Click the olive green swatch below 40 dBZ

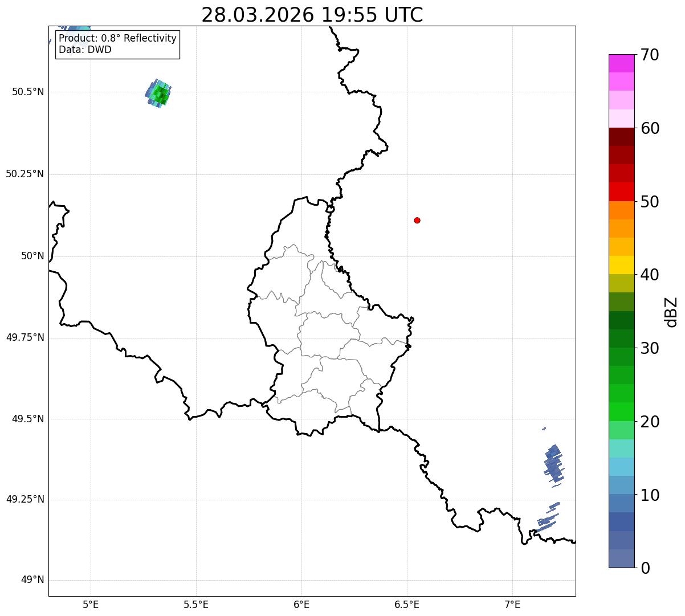621,283
